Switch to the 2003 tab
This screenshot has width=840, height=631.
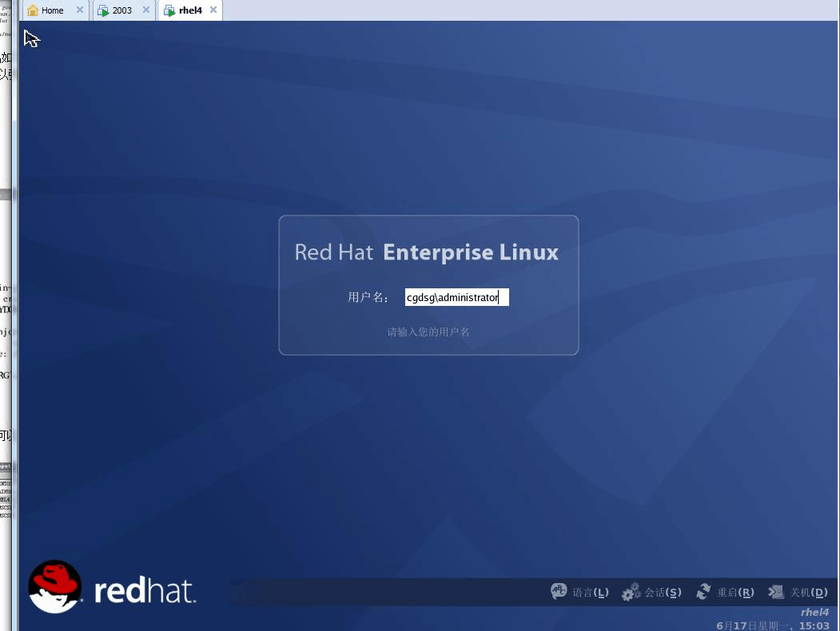tap(122, 10)
